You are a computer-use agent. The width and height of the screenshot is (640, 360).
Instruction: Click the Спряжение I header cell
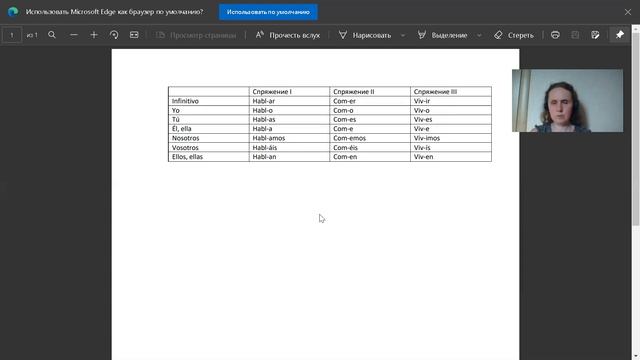tap(289, 91)
